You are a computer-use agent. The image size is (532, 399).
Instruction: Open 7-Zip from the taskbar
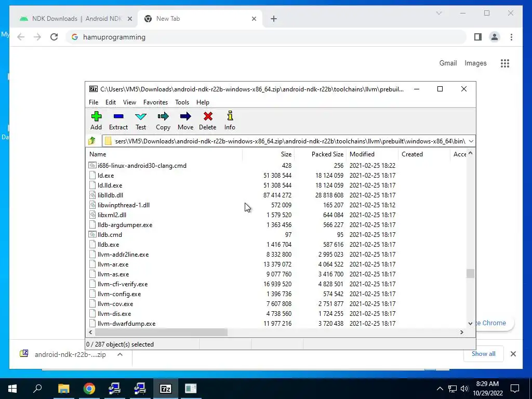[x=165, y=389]
